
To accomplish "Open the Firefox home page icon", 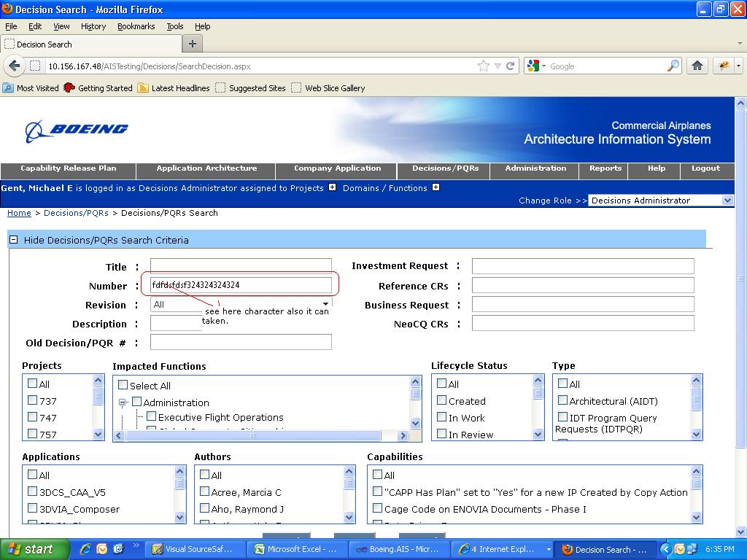I will click(697, 66).
